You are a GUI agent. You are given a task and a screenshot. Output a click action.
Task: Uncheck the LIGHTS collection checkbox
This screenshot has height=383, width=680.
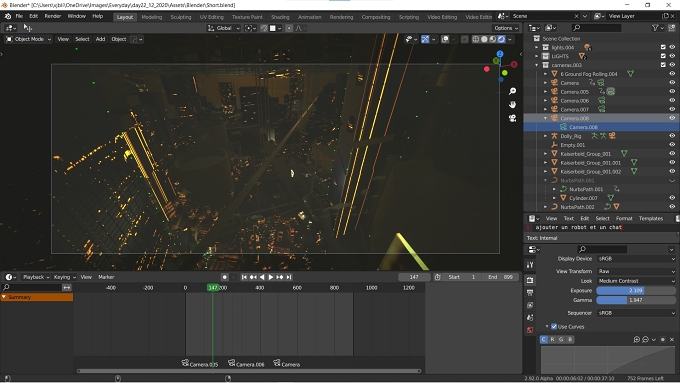(663, 56)
